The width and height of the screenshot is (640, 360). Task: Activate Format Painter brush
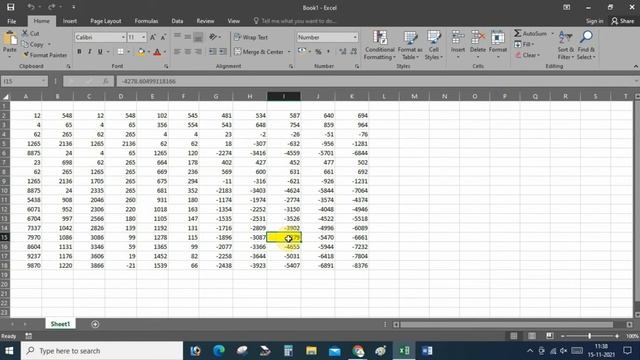pyautogui.click(x=44, y=55)
